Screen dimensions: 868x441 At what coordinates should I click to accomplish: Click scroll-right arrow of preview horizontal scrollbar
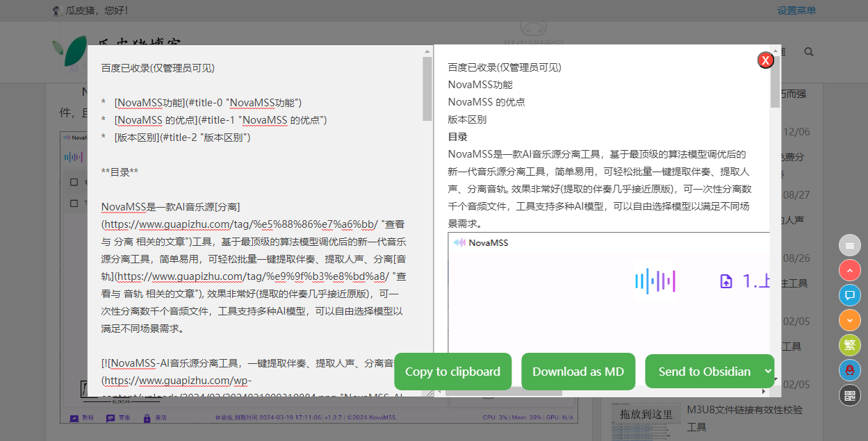[x=764, y=392]
